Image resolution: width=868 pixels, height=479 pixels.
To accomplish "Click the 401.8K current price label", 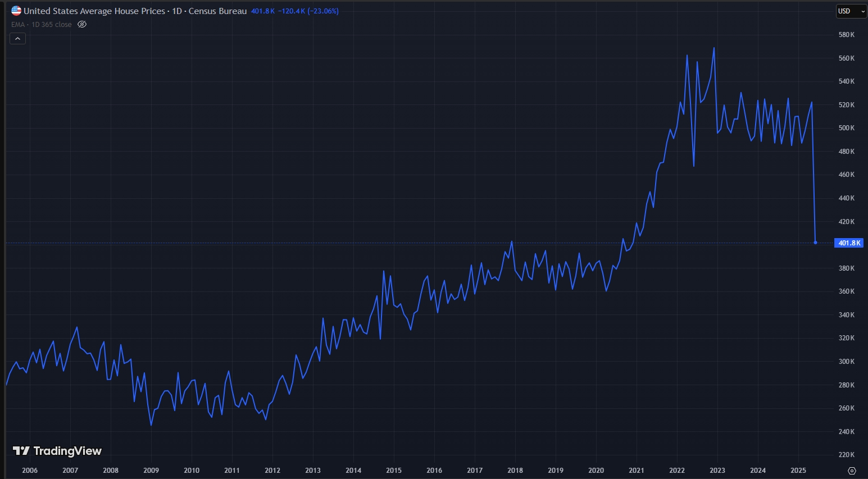I will [849, 243].
